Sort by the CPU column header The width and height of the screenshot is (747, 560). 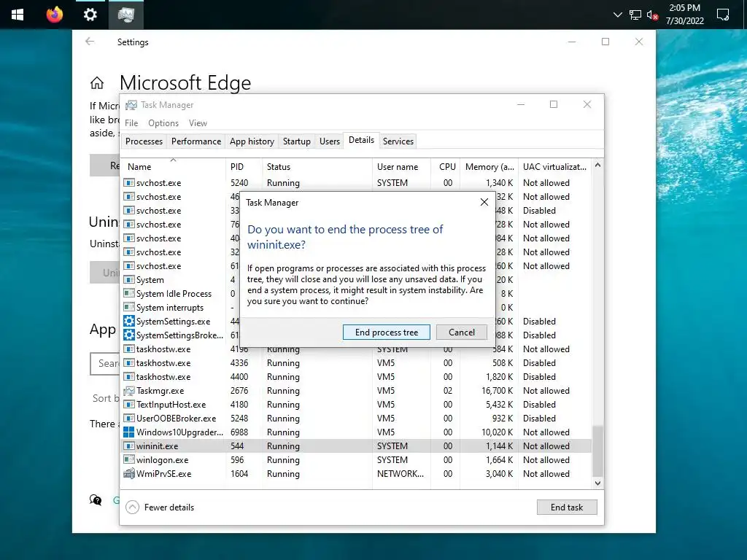tap(446, 166)
